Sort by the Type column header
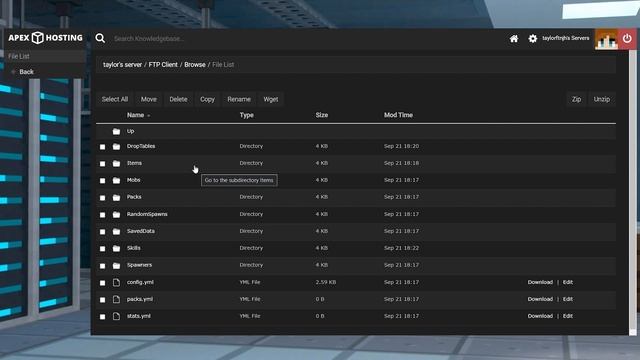This screenshot has height=360, width=640. (247, 115)
